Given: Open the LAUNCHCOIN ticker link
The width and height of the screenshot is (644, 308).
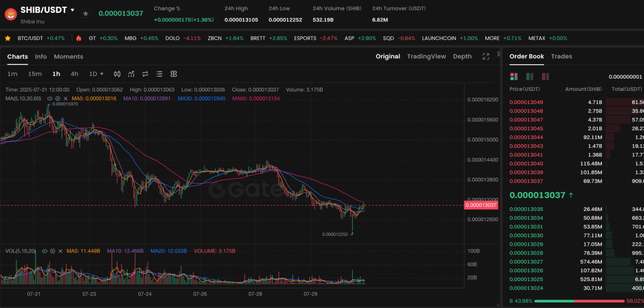Looking at the screenshot, I should (450, 38).
